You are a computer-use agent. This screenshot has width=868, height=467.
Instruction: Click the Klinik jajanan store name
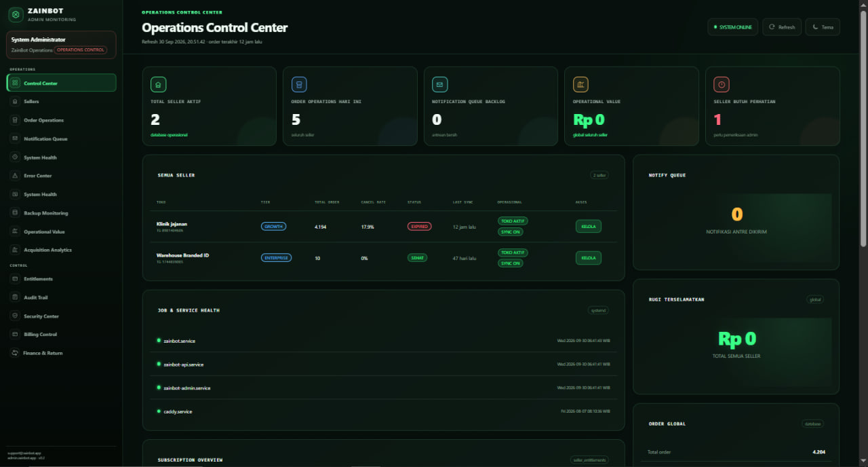click(172, 223)
